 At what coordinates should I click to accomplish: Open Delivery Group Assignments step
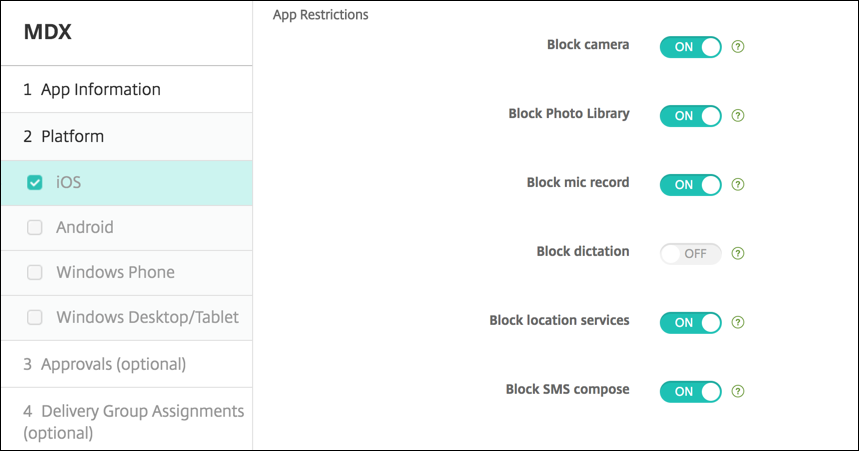[133, 421]
